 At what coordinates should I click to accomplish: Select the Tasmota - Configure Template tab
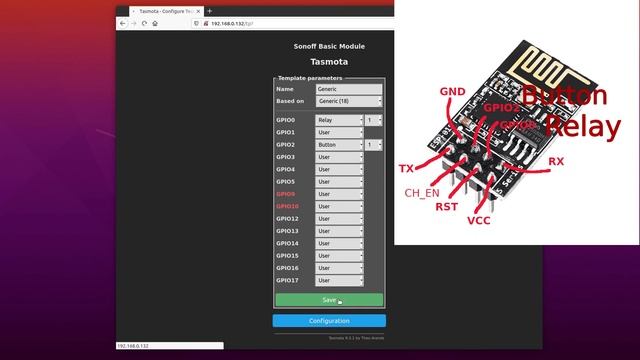click(x=167, y=11)
